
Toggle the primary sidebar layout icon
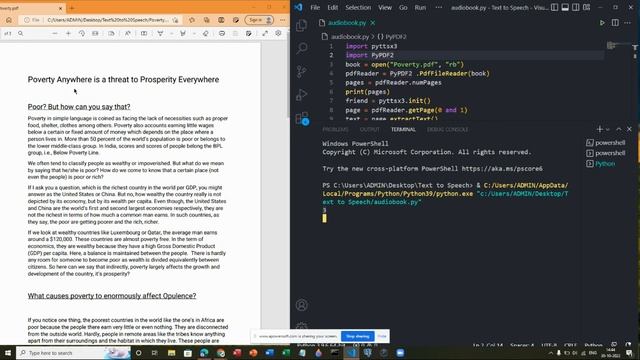click(x=554, y=7)
